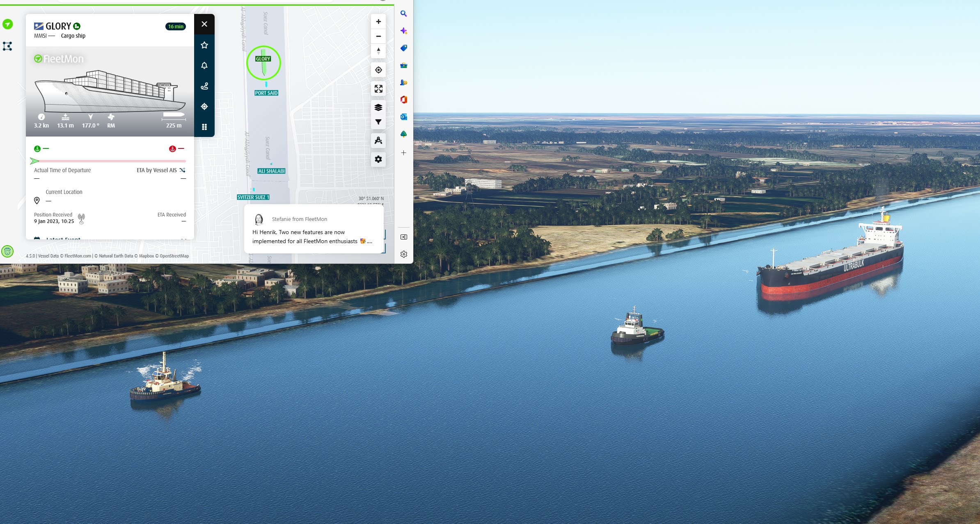Click the green departure port anchor icon
Screen dimensions: 980x524
coord(37,149)
